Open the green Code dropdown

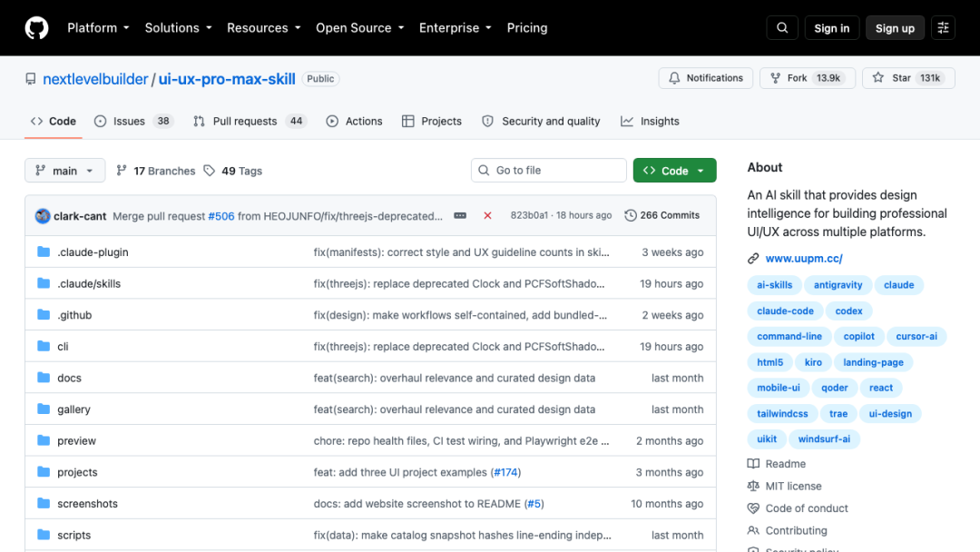(674, 171)
